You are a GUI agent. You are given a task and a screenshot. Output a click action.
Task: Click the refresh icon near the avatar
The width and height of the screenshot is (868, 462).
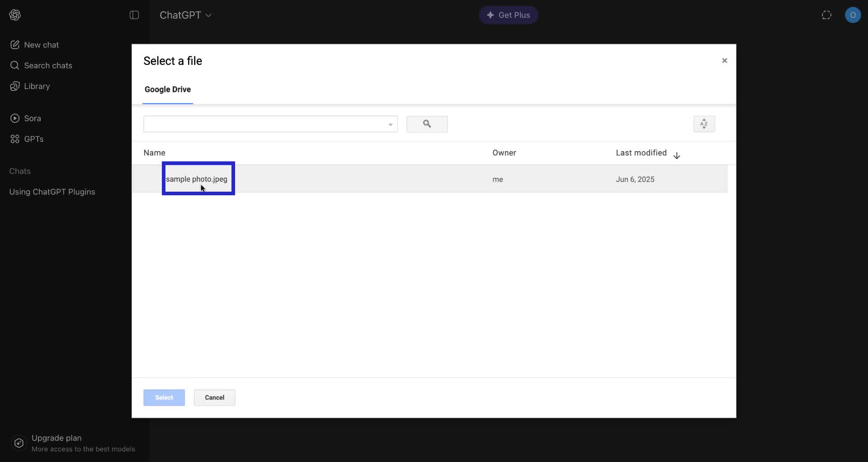pyautogui.click(x=826, y=15)
